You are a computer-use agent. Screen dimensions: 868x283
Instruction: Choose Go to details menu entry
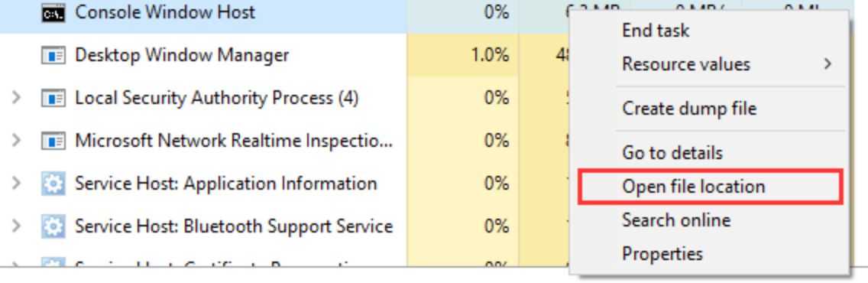672,152
